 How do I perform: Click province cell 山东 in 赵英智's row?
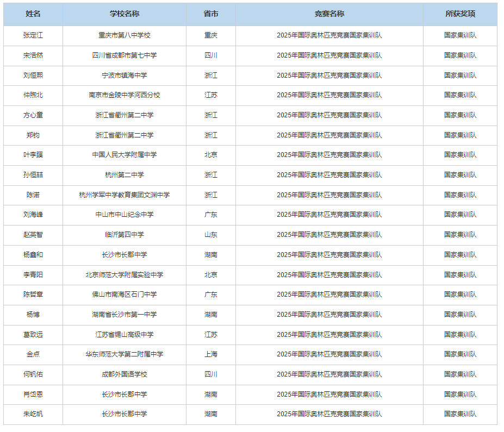pos(211,235)
